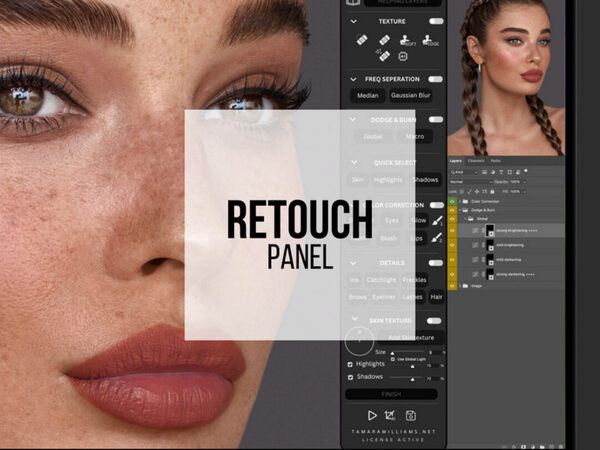Switch to the Paths tab

point(495,160)
